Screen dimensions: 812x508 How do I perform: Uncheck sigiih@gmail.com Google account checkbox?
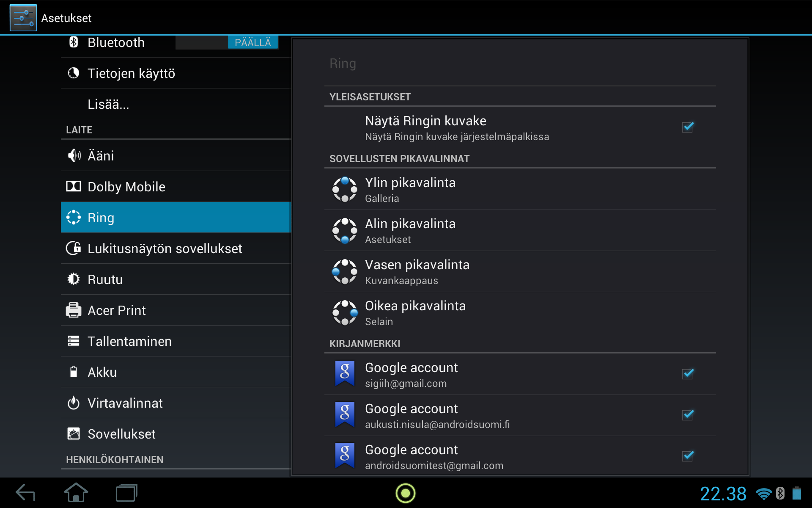coord(688,373)
